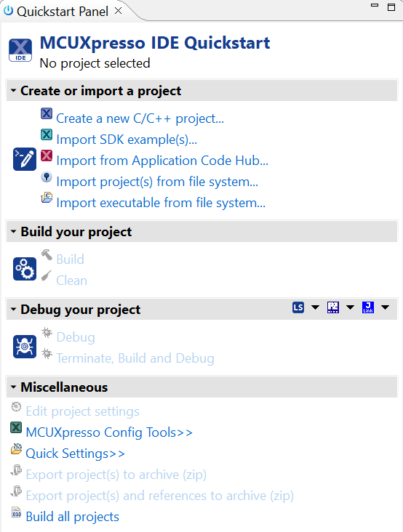Click the J-Link debug probe icon

367,307
